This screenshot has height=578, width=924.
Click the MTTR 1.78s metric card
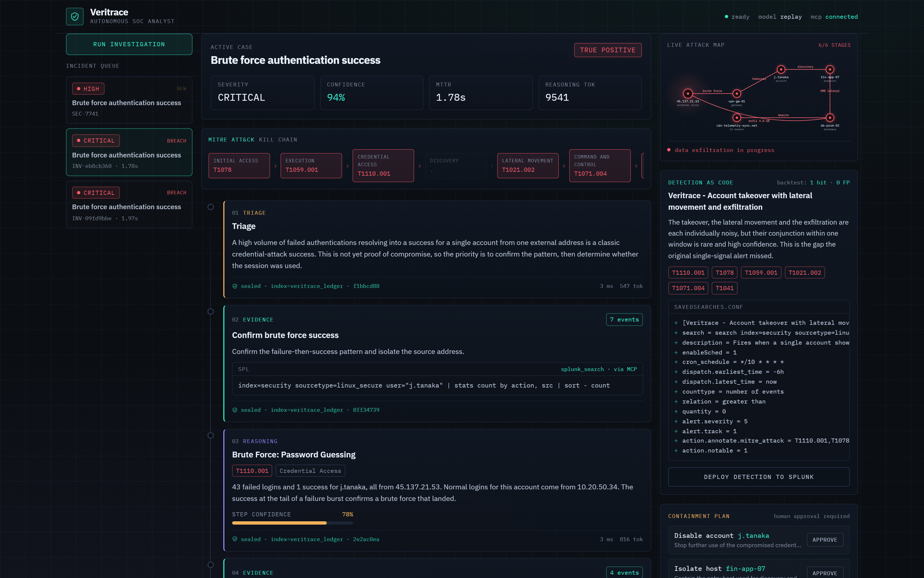tap(481, 92)
